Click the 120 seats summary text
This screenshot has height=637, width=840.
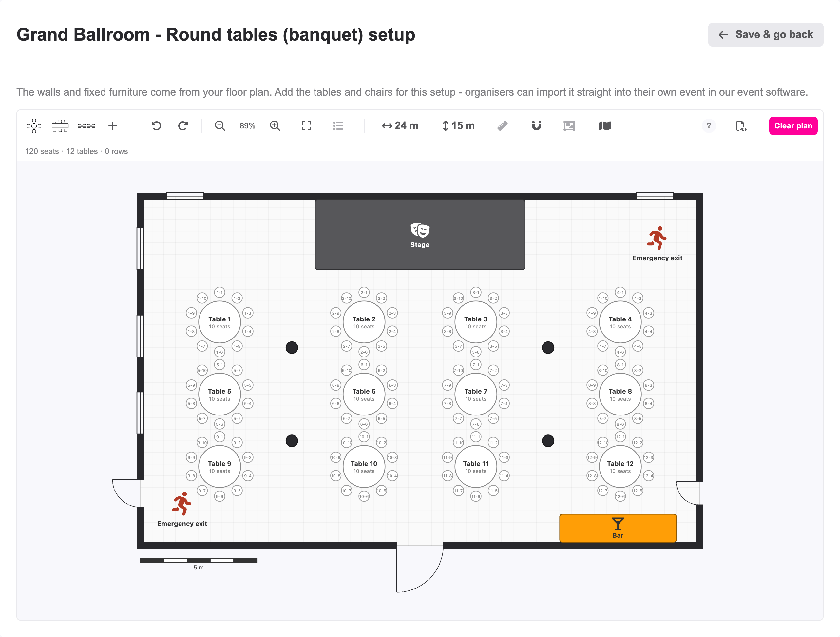pos(42,151)
